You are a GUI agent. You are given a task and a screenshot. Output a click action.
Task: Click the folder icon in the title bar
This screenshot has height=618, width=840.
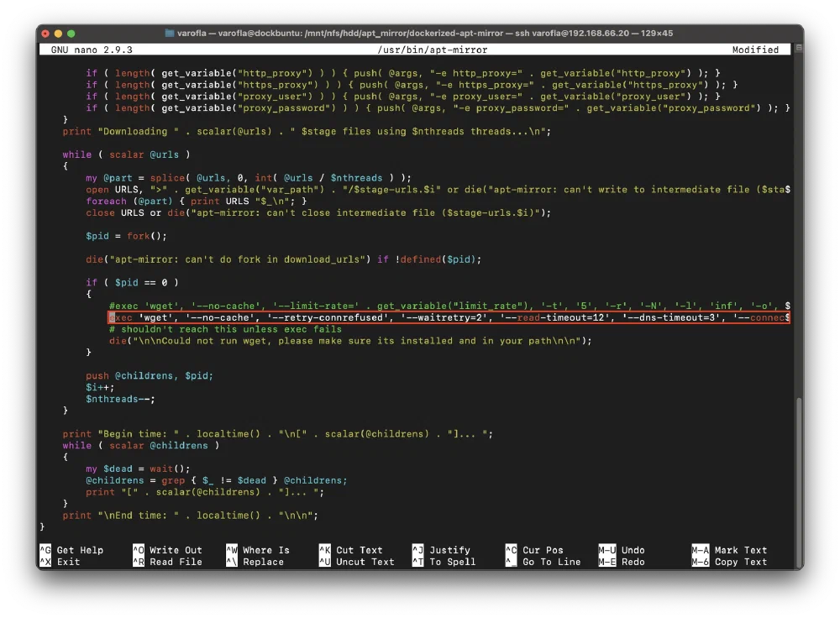click(169, 34)
